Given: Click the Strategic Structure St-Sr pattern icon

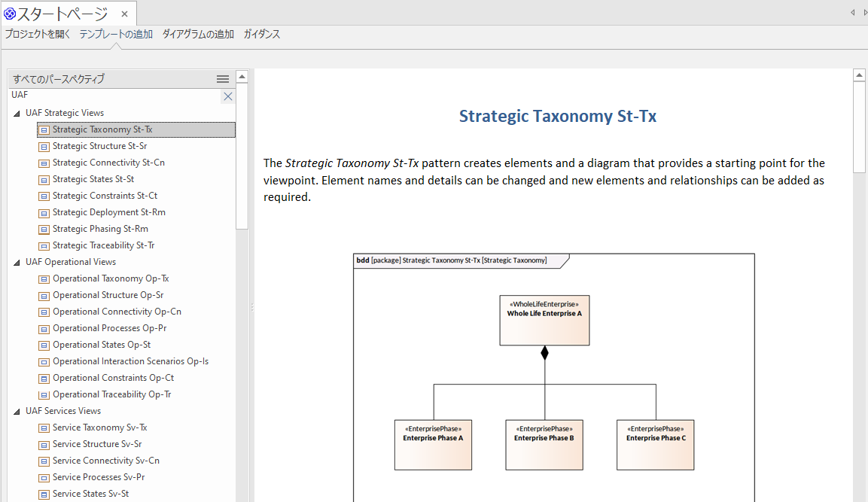Looking at the screenshot, I should click(x=44, y=147).
